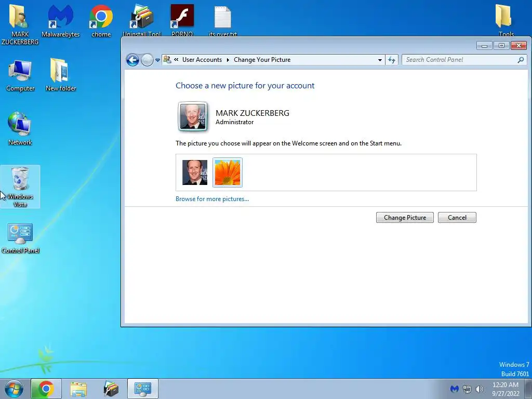This screenshot has height=399, width=532.
Task: Click the Administrator account type text
Action: pos(234,122)
